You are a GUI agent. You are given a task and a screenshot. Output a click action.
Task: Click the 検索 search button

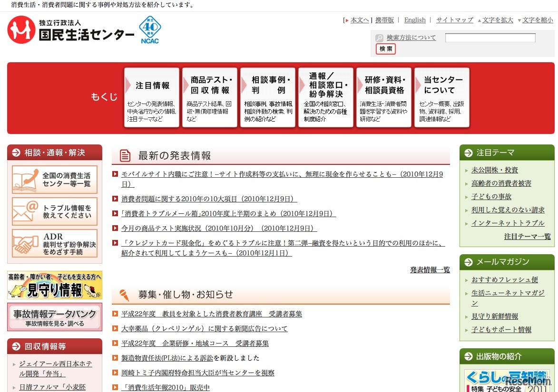[x=386, y=48]
